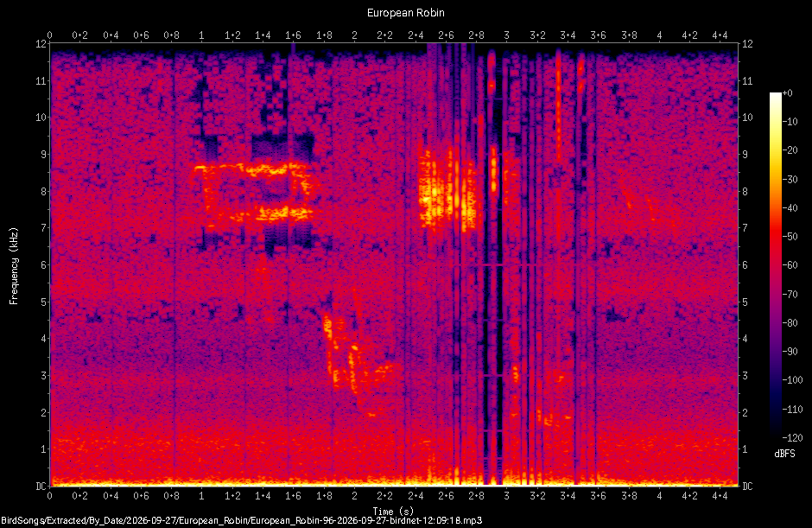Select the '-10' colorbar label
This screenshot has height=528, width=812.
[x=790, y=122]
